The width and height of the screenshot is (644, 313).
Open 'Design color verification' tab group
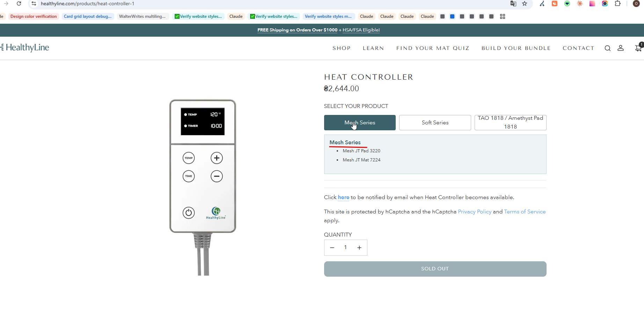tap(34, 16)
